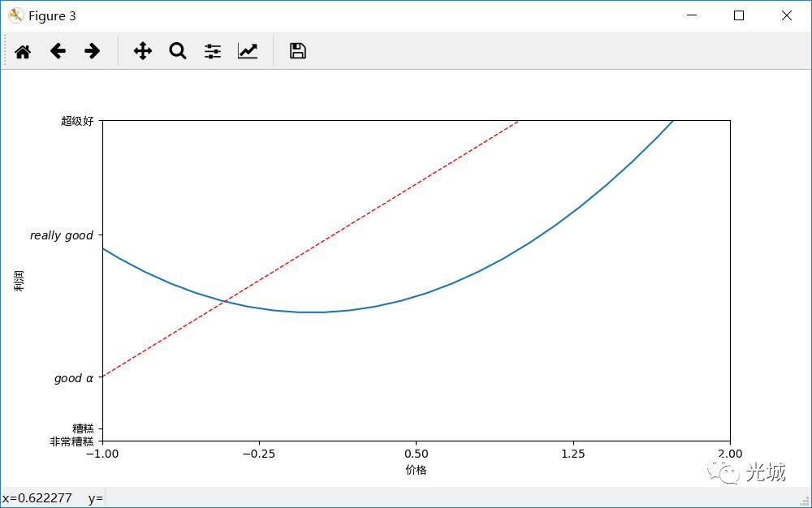Reset the plot to the original home view
812x508 pixels.
[23, 51]
